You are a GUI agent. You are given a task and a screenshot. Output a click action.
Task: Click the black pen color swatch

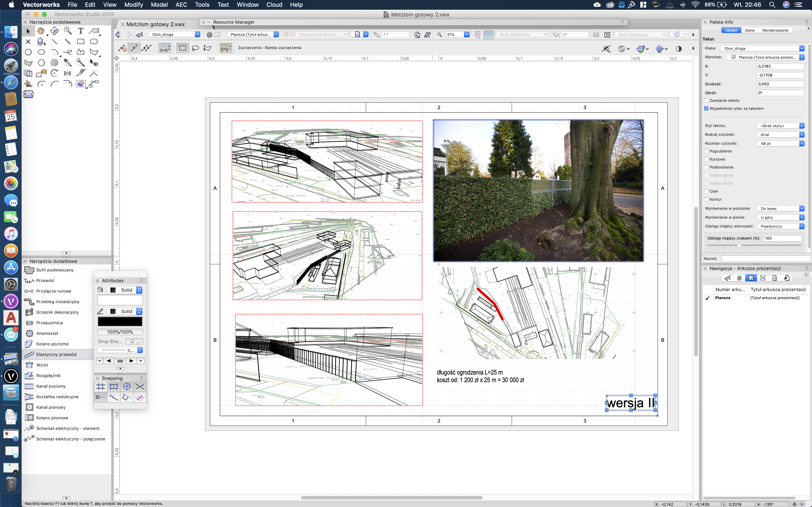click(x=120, y=322)
